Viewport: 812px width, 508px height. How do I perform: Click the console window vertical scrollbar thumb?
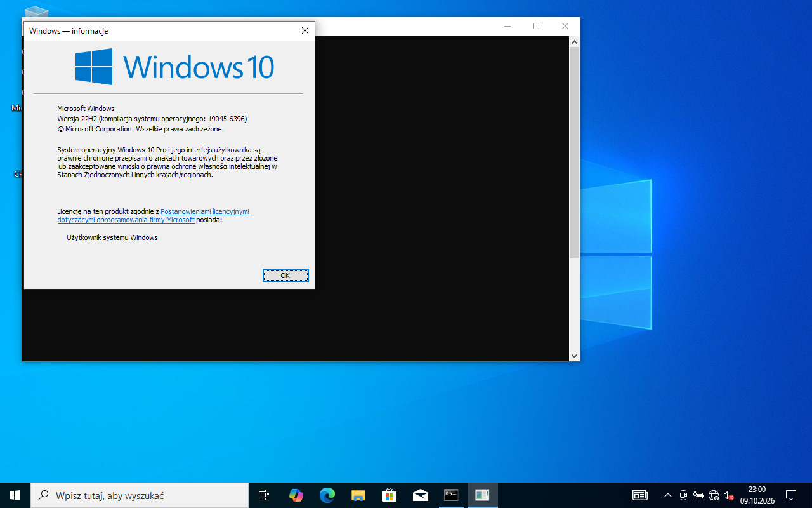574,152
